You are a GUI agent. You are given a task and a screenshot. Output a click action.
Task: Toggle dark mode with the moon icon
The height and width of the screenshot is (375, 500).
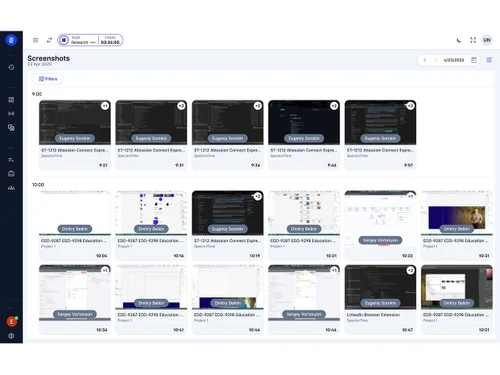click(x=459, y=40)
